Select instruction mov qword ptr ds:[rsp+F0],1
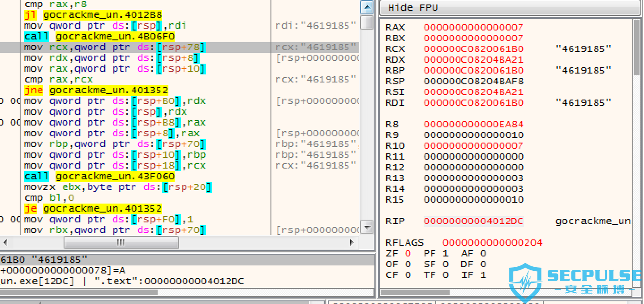This screenshot has height=304, width=644. [x=109, y=219]
